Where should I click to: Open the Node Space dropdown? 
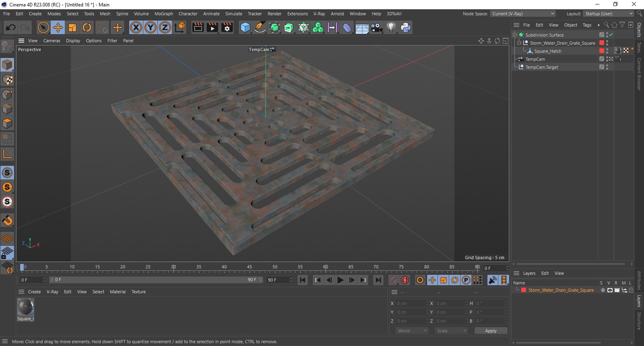coord(523,14)
